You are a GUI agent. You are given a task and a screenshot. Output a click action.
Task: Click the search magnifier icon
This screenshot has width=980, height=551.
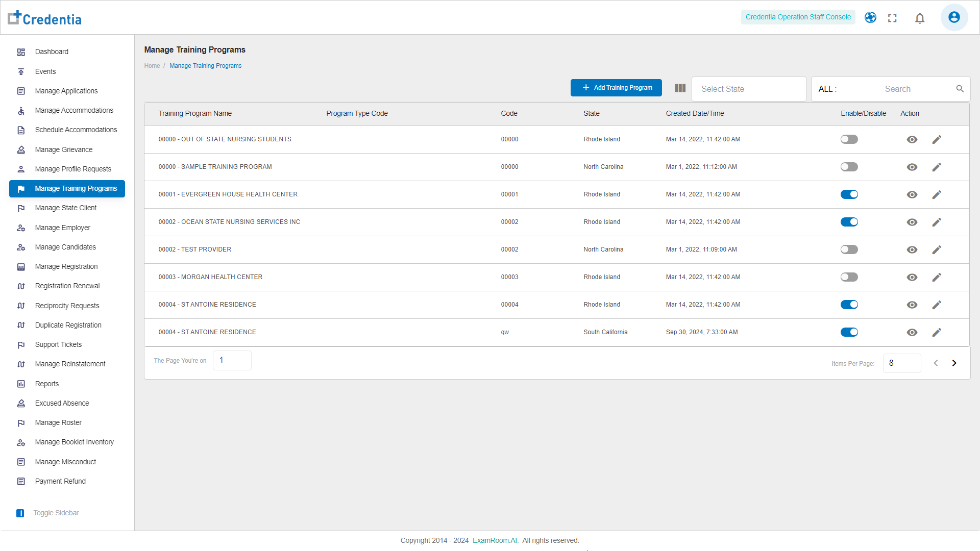(960, 89)
